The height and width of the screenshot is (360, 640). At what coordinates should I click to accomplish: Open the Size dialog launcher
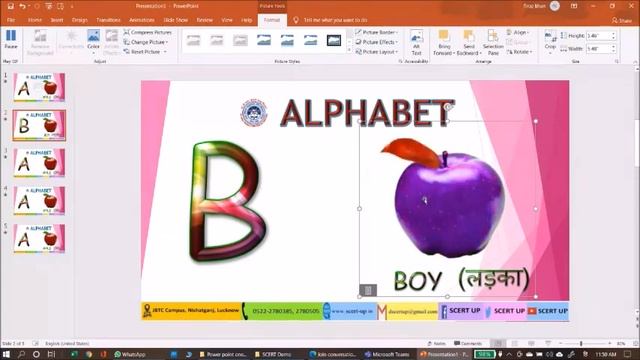[616, 61]
